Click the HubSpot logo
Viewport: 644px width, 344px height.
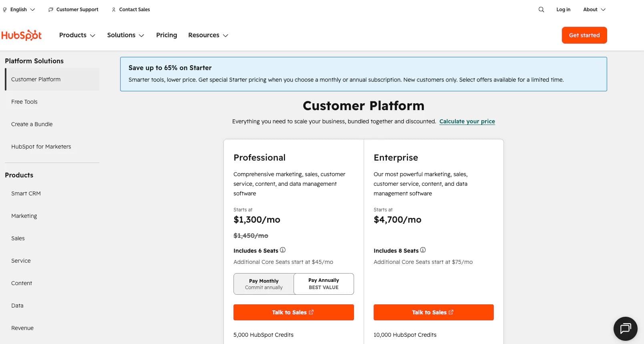(22, 35)
